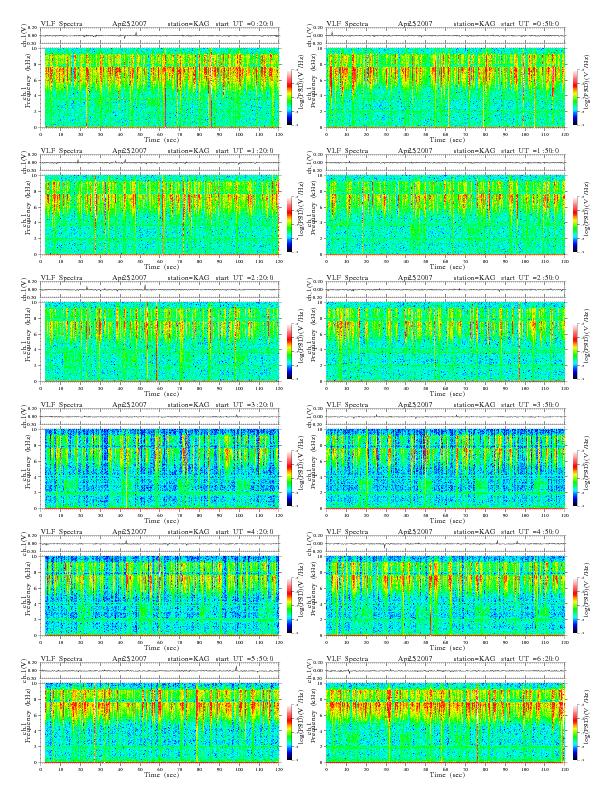The width and height of the screenshot is (612, 792).
Task: Click the title text 'start UT =4:20:0'
Action: 245,531
